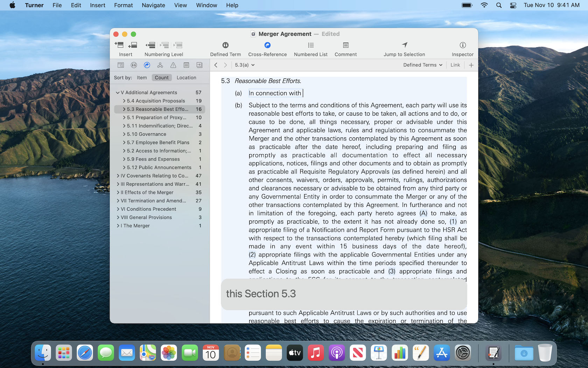This screenshot has width=588, height=368.
Task: Go back with the left chevron
Action: click(x=216, y=65)
